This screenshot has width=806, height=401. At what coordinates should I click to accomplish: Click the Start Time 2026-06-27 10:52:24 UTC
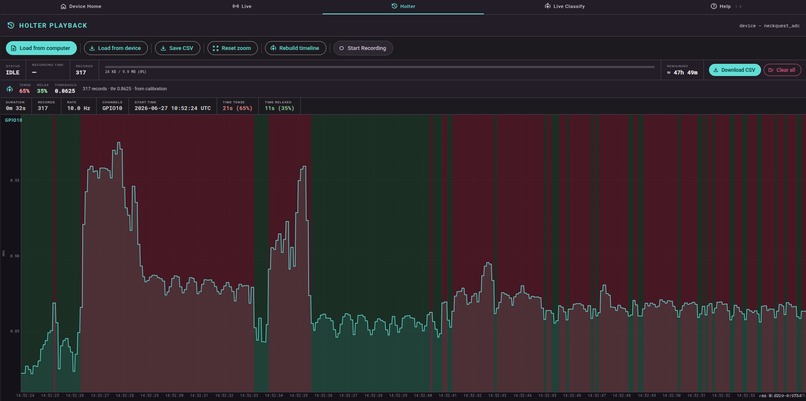pos(172,108)
